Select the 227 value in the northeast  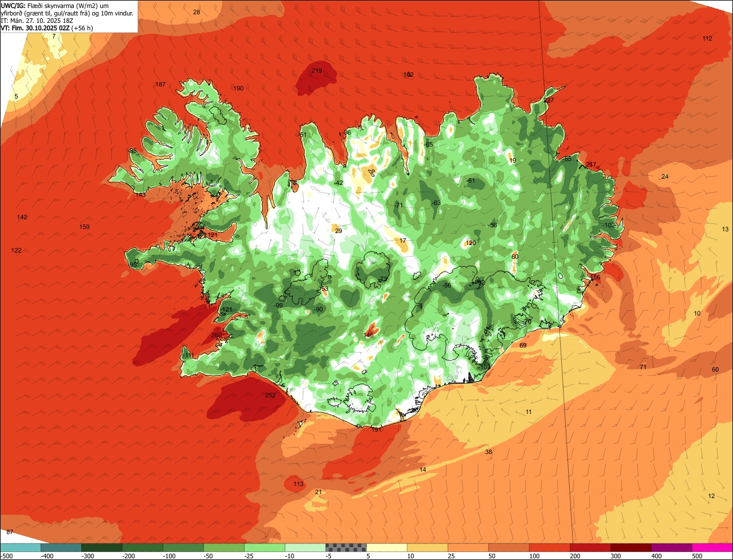point(549,101)
